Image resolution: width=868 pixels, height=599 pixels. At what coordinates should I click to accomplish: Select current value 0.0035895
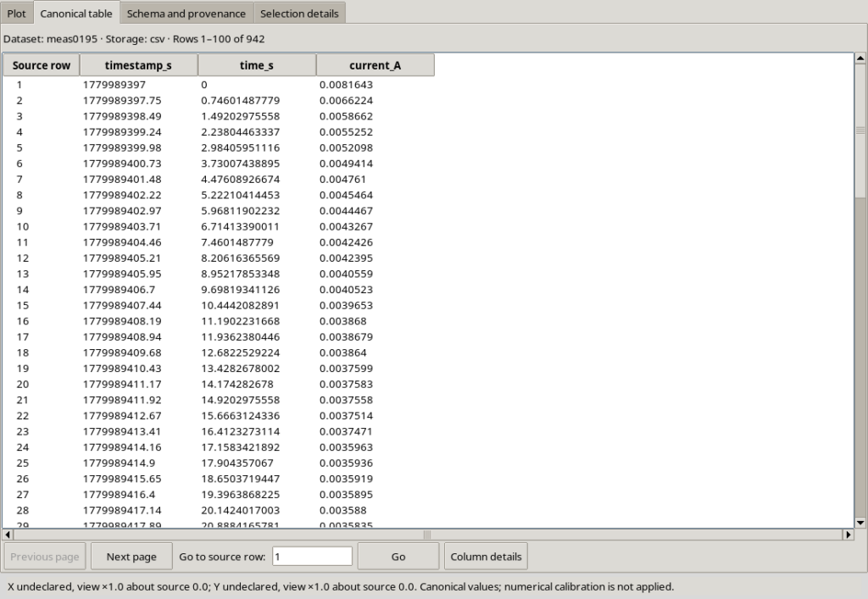[x=346, y=495]
